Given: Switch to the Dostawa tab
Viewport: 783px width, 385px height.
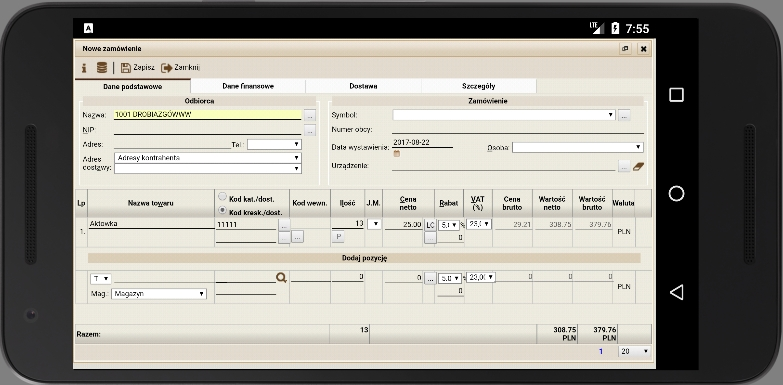Looking at the screenshot, I should [364, 86].
